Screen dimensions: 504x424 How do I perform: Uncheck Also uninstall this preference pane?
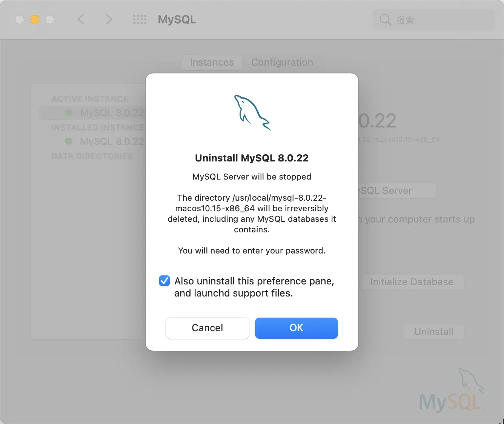pos(164,281)
